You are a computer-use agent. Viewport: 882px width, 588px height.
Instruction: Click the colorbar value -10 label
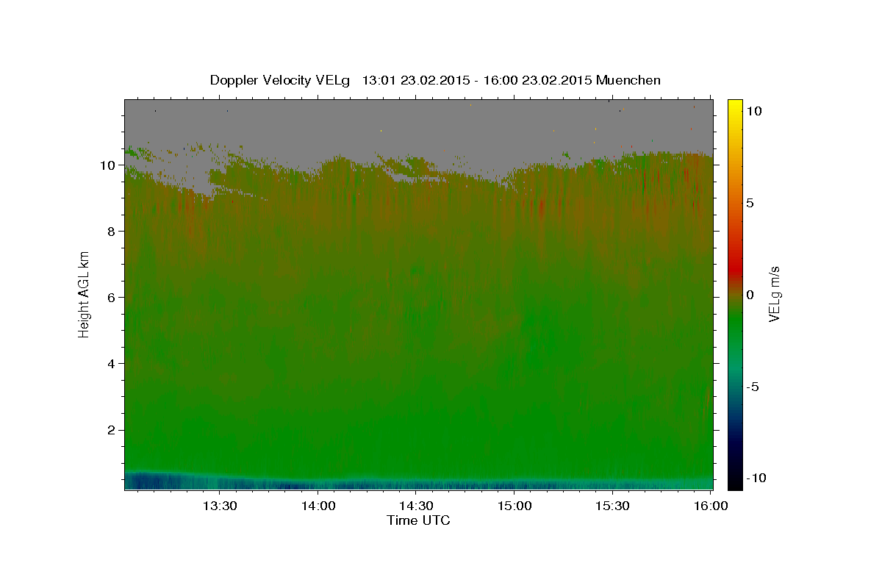(x=756, y=478)
